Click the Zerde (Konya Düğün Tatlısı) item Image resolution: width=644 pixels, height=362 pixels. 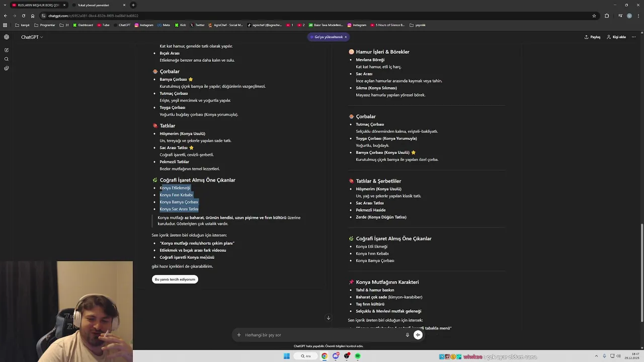[381, 217]
